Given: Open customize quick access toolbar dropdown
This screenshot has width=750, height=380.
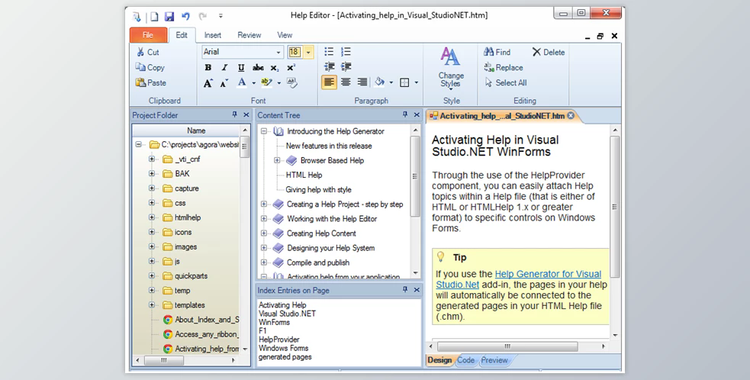Looking at the screenshot, I should [x=221, y=16].
